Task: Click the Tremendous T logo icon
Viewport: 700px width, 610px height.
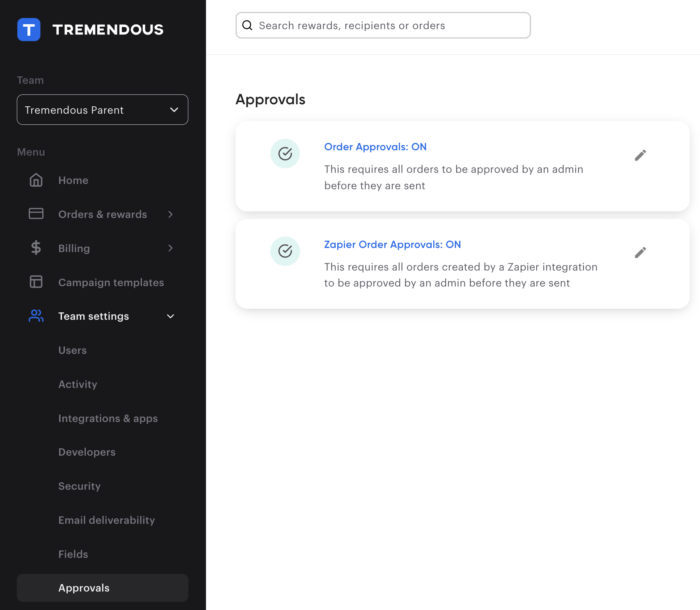Action: [29, 30]
